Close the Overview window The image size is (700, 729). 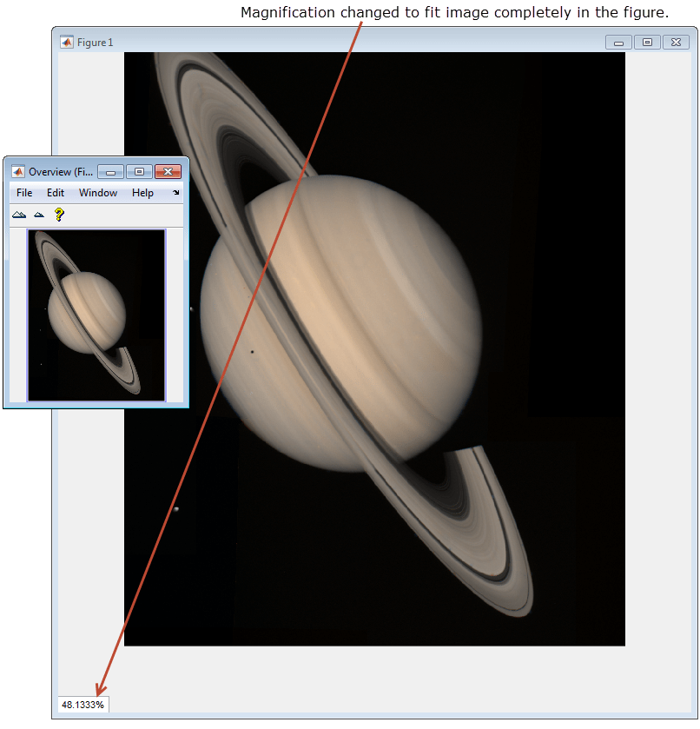pyautogui.click(x=168, y=171)
